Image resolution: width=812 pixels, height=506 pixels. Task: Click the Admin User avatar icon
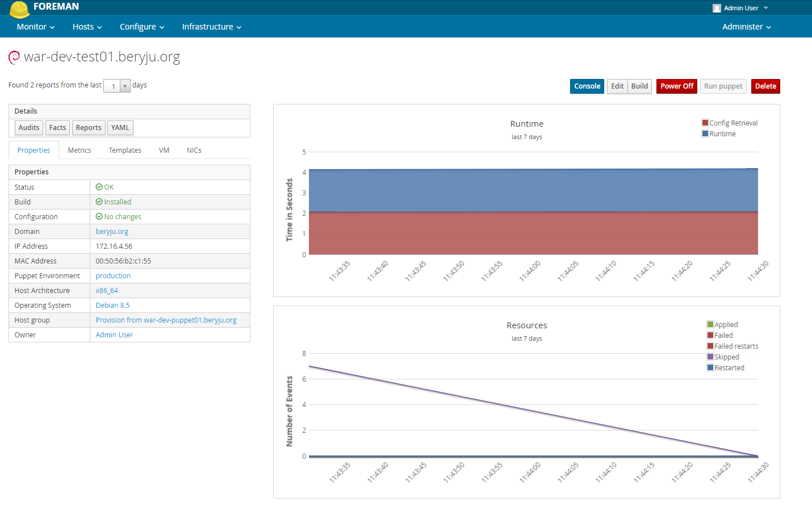(717, 8)
